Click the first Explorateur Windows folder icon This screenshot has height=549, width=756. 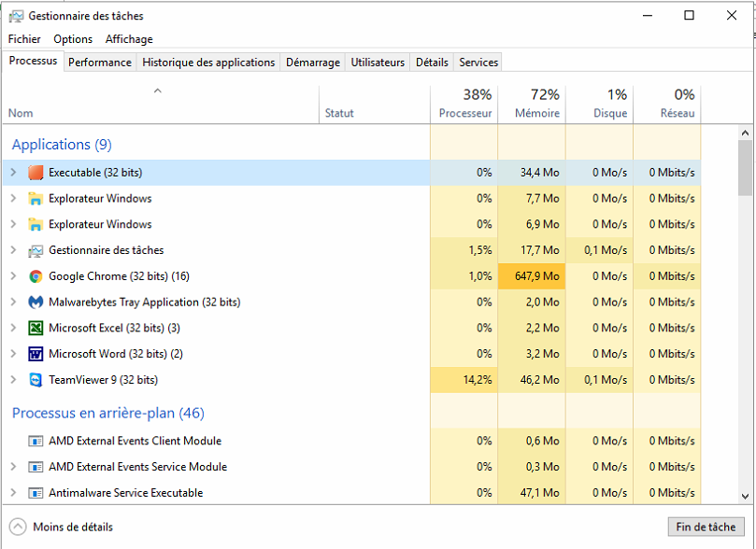point(36,199)
